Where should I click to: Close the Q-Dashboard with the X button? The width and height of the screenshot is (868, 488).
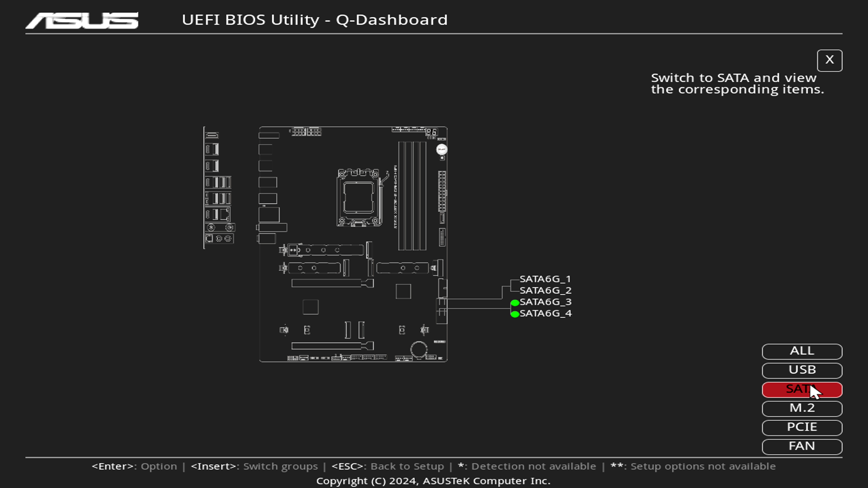coord(830,60)
